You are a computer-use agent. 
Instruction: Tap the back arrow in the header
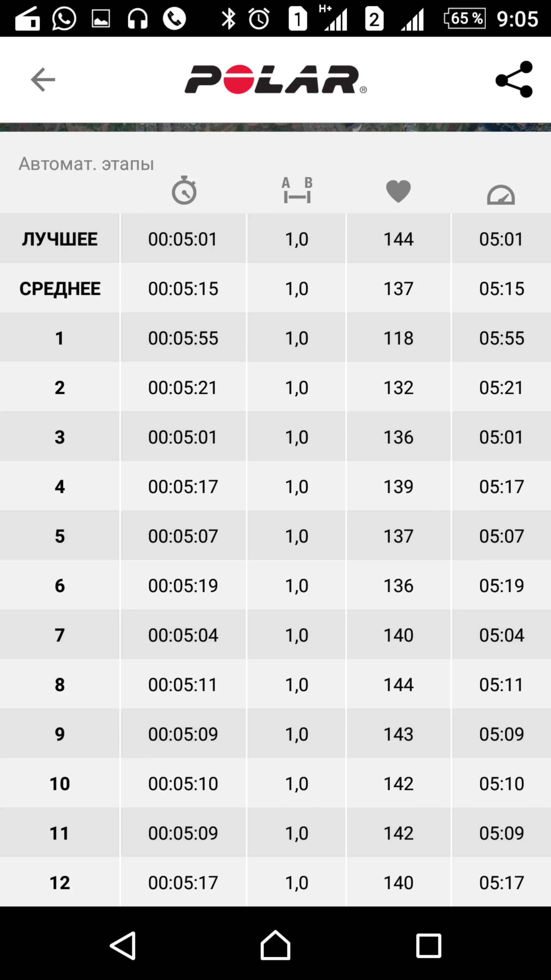coord(43,79)
